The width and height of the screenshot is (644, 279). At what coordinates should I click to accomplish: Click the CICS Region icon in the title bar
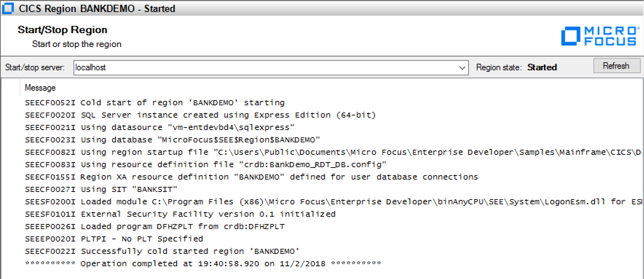click(x=7, y=8)
